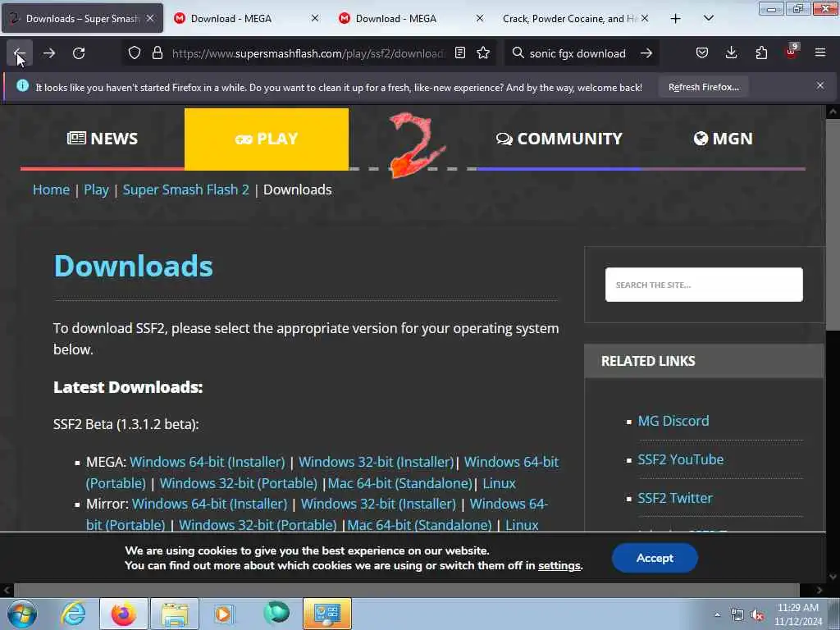List all tabs with chevron dropdown
Image resolution: width=840 pixels, height=630 pixels.
(708, 19)
